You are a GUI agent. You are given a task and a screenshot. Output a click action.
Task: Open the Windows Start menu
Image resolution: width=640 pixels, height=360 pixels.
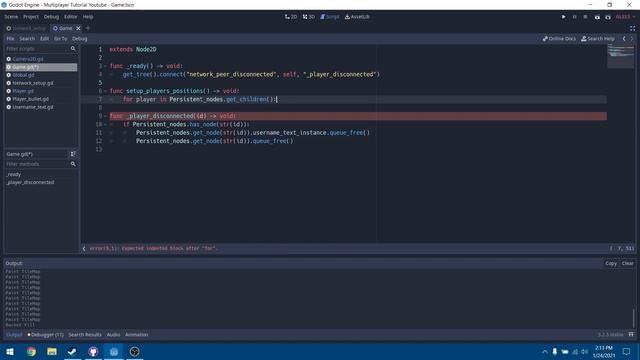[x=10, y=351]
